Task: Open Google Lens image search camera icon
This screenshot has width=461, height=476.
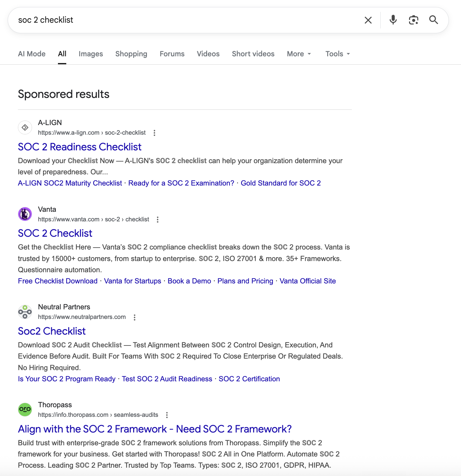Action: [x=414, y=20]
